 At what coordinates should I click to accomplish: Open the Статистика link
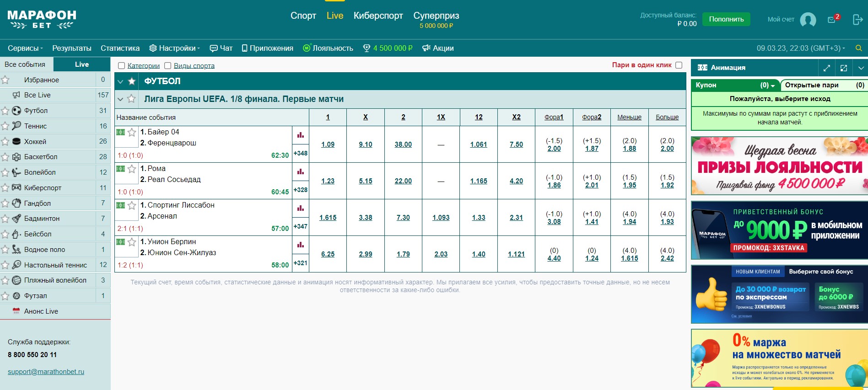120,48
